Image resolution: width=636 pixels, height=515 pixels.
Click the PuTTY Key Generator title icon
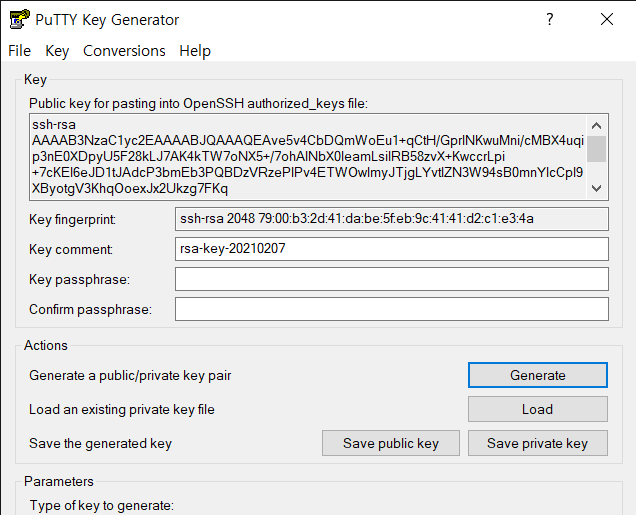click(x=19, y=19)
